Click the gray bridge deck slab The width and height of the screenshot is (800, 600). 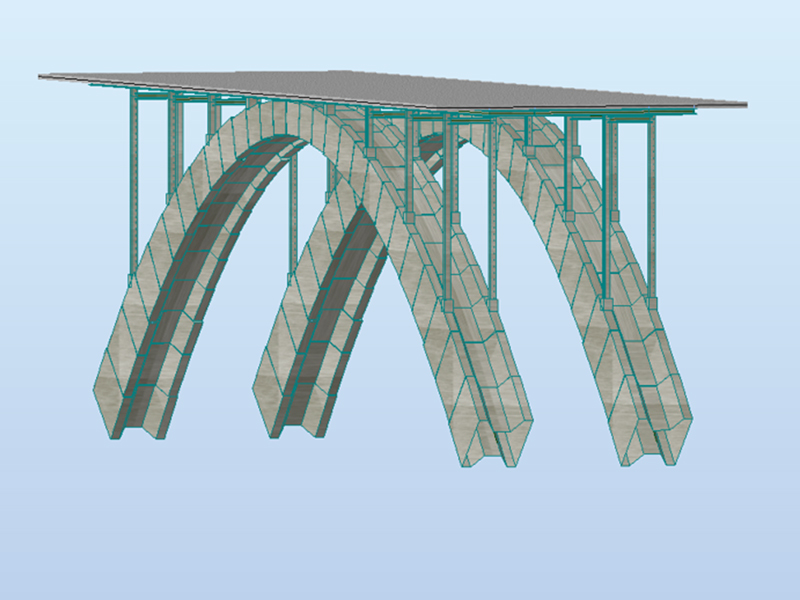point(400,90)
